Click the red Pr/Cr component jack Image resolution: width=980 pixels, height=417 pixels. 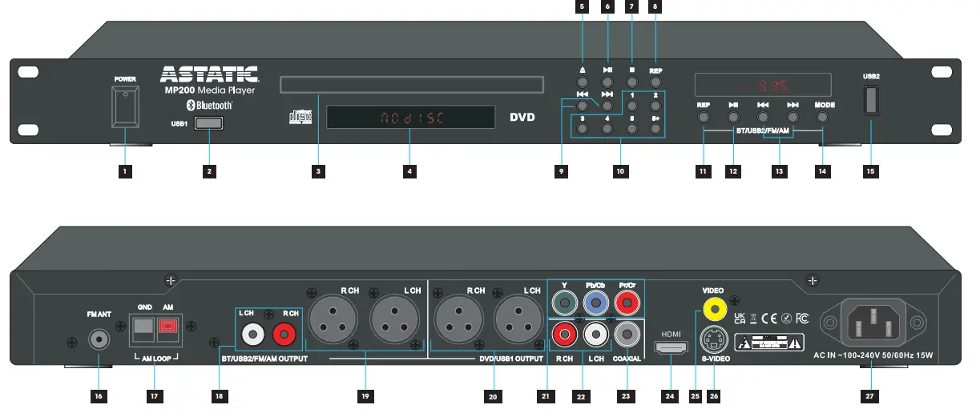point(627,303)
